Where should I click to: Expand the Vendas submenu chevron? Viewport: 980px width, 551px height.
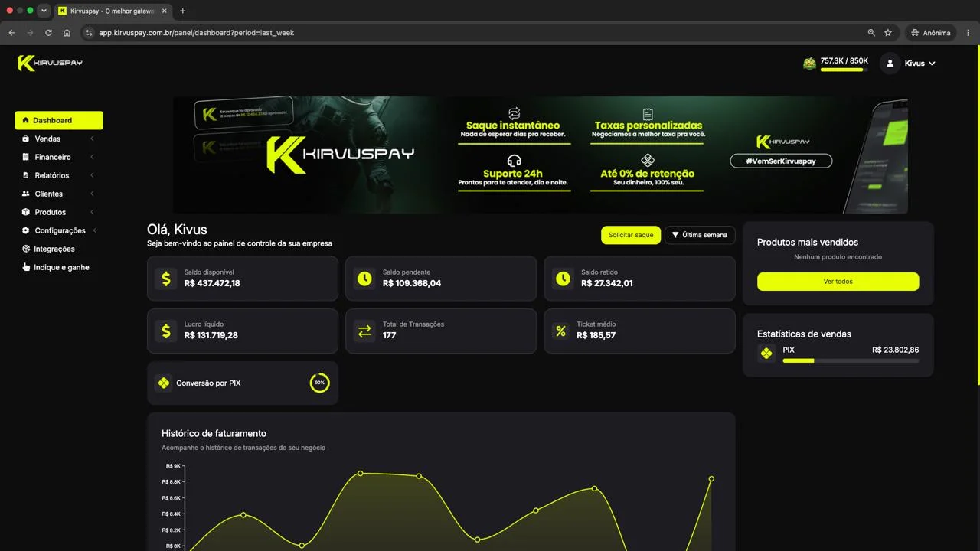point(92,139)
